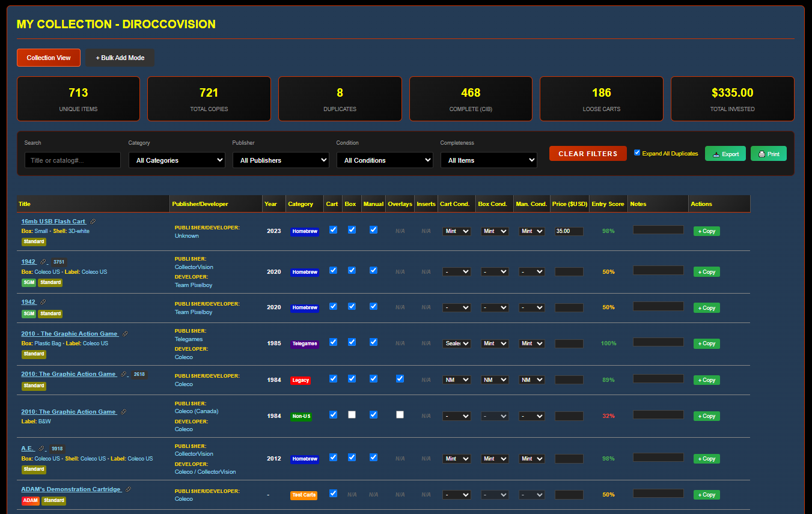The width and height of the screenshot is (812, 514).
Task: Switch to Bulk Add Mode tab
Action: click(x=120, y=58)
